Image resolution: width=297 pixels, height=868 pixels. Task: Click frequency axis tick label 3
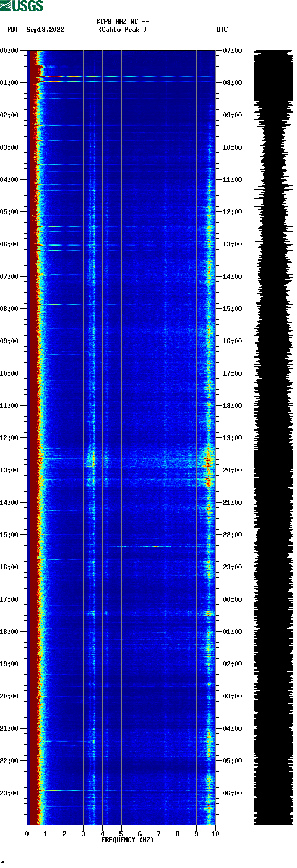point(83,834)
